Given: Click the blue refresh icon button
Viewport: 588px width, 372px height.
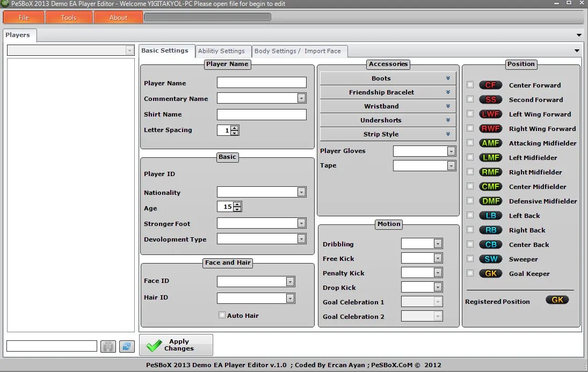Looking at the screenshot, I should click(127, 346).
